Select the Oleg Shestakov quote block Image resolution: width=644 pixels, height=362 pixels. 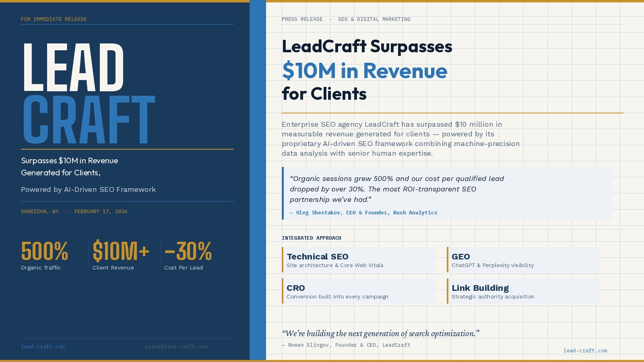(x=447, y=193)
